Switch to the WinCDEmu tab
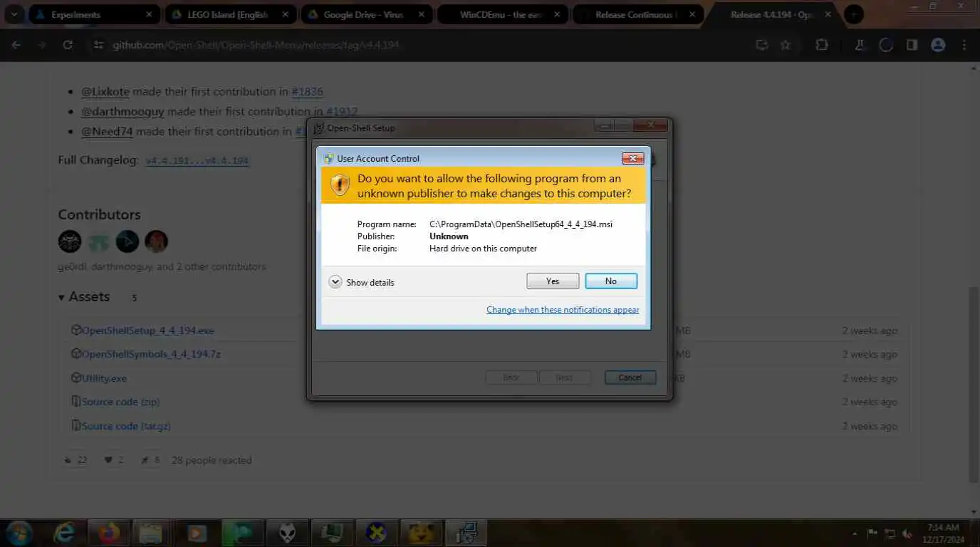 pyautogui.click(x=503, y=14)
